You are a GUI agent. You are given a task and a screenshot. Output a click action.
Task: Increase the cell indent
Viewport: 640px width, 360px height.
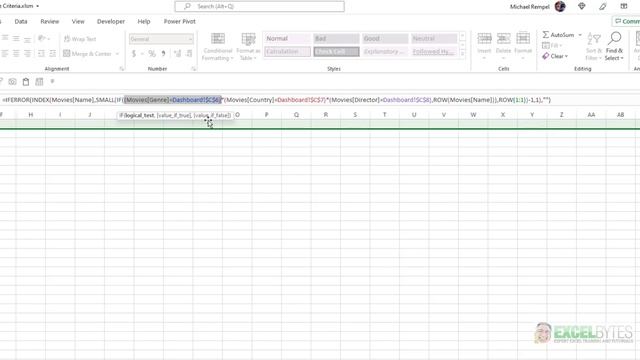(x=53, y=53)
